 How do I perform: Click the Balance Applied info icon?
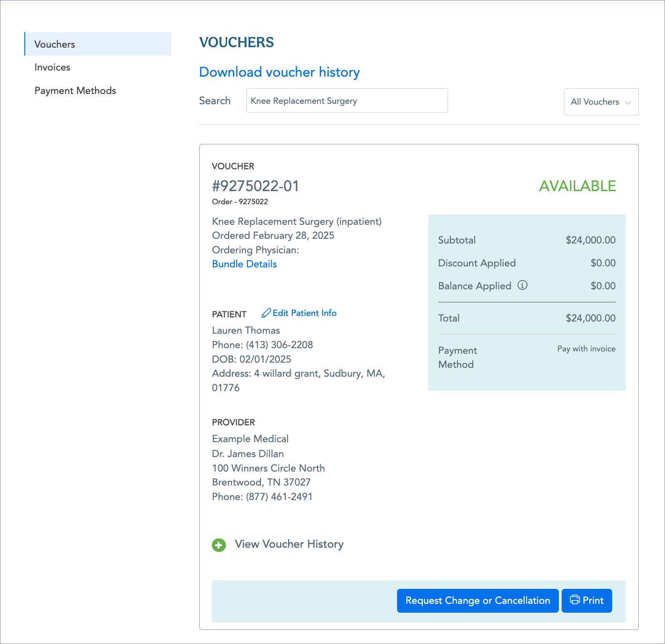click(522, 285)
